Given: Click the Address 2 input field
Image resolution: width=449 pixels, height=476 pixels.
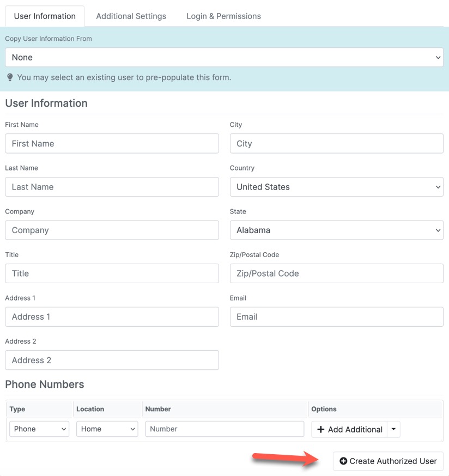Looking at the screenshot, I should click(112, 360).
